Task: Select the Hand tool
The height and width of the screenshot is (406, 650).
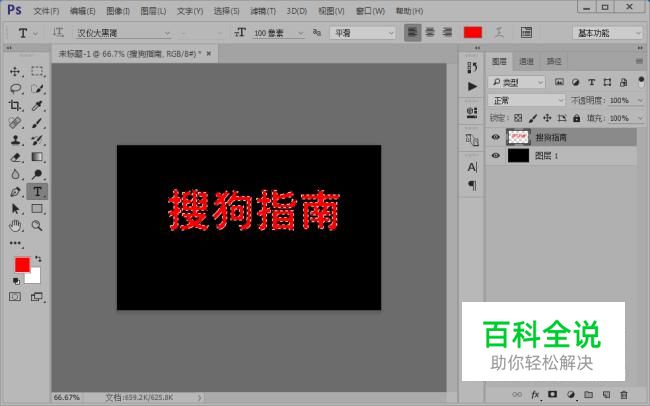Action: 15,226
